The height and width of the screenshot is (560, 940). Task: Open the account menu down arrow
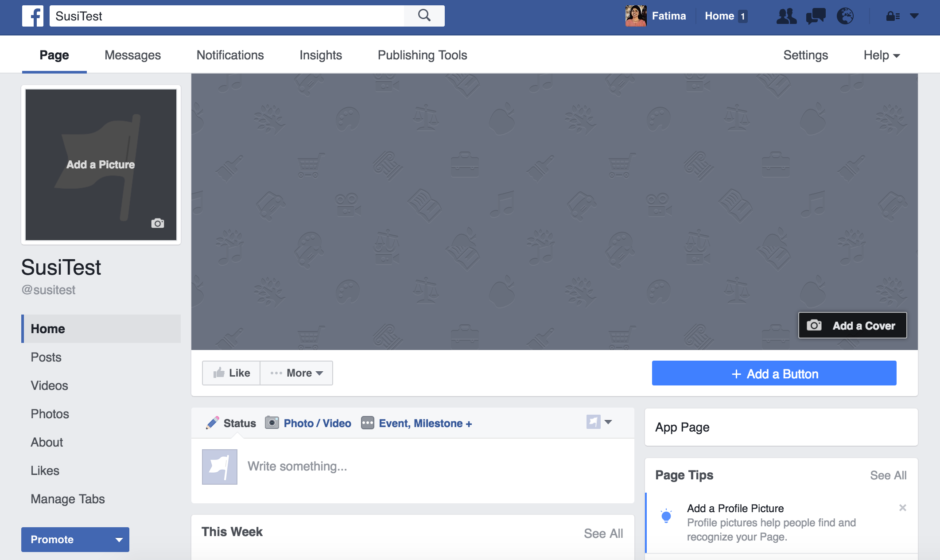pyautogui.click(x=914, y=16)
